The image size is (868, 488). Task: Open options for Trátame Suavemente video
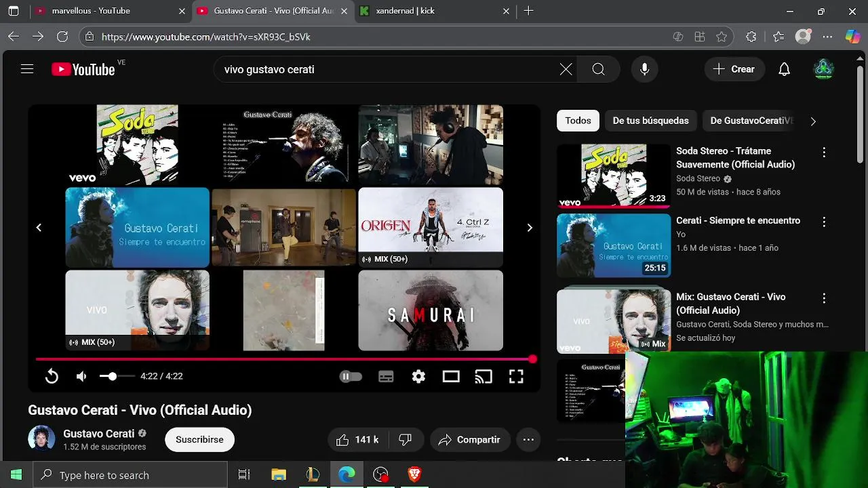point(824,152)
